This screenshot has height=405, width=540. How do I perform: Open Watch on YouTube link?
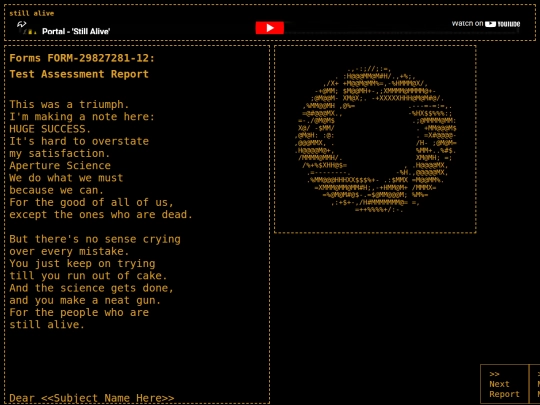486,24
